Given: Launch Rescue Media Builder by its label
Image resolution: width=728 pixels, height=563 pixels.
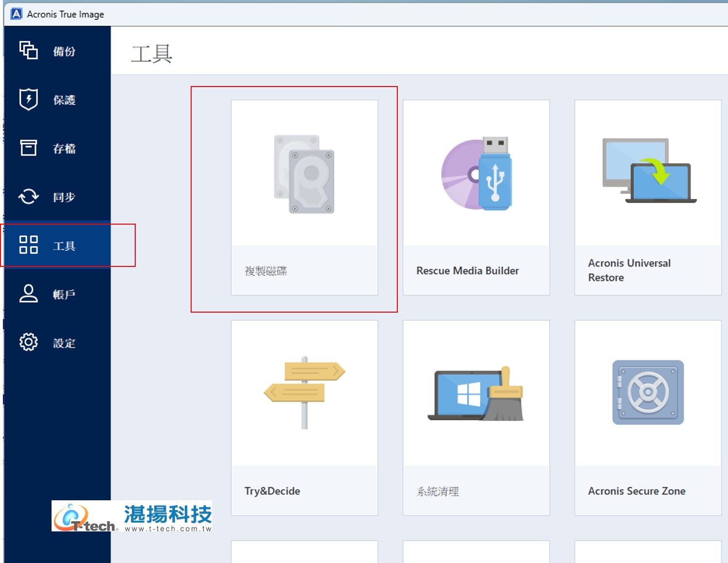Looking at the screenshot, I should tap(467, 271).
